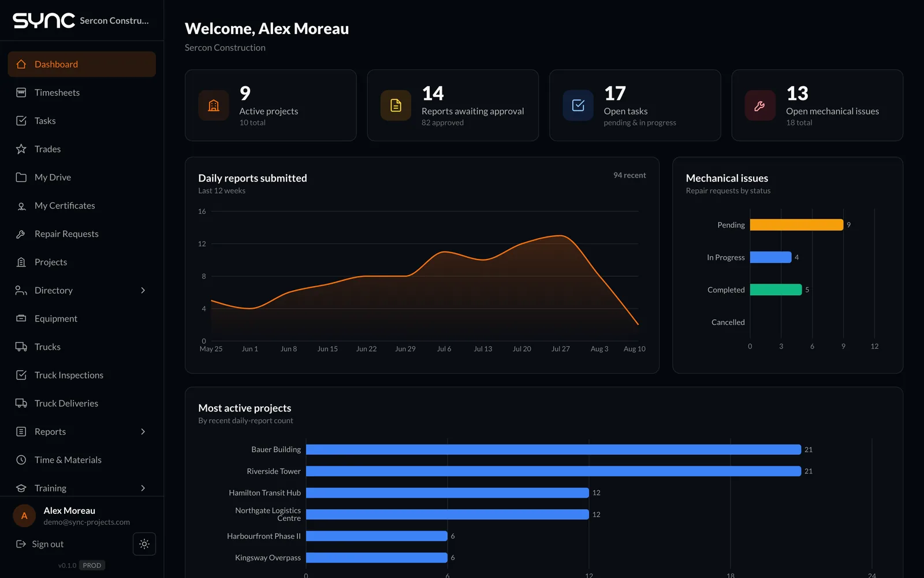This screenshot has width=924, height=578.
Task: Expand the Directory submenu chevron
Action: tap(143, 290)
